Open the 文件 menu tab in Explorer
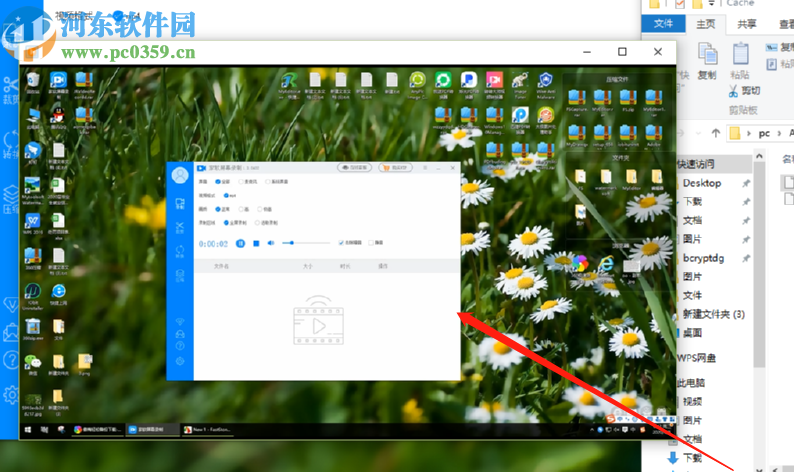794x472 pixels. click(663, 24)
